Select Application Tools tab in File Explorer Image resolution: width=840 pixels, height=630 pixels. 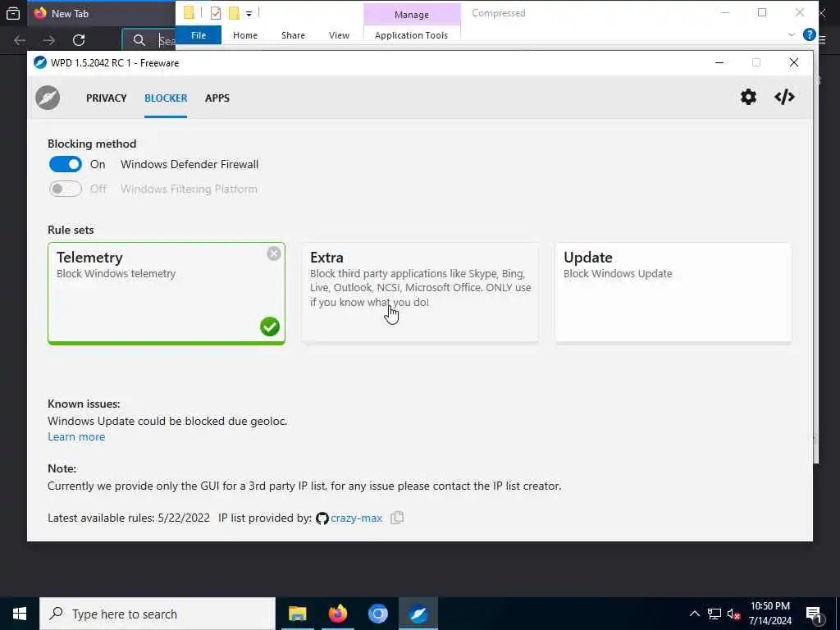pos(412,34)
